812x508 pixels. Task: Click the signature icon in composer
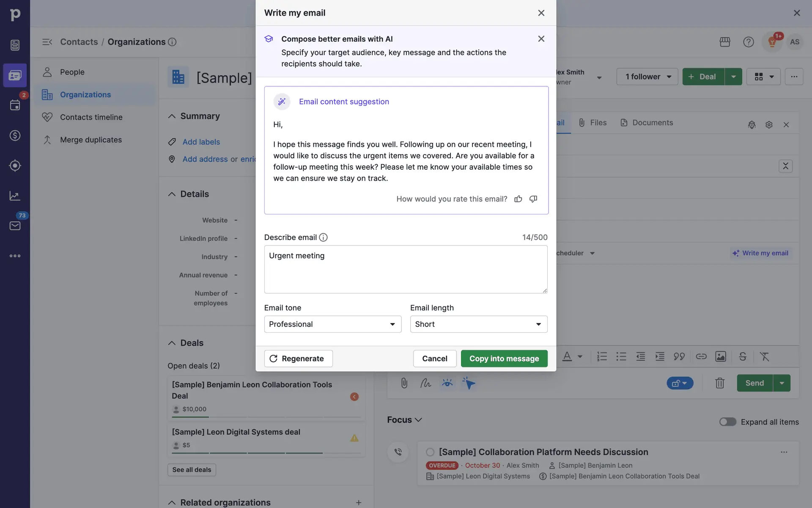pyautogui.click(x=425, y=383)
